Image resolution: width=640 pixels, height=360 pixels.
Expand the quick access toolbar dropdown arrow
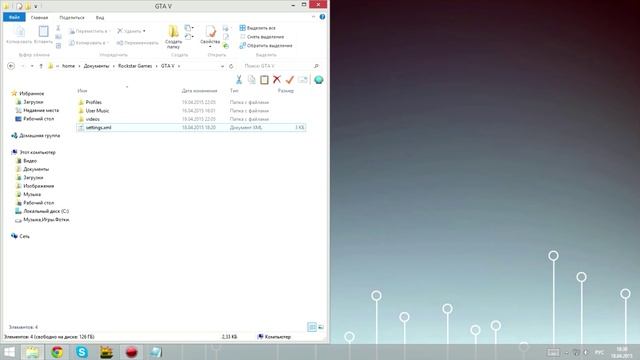coord(36,6)
